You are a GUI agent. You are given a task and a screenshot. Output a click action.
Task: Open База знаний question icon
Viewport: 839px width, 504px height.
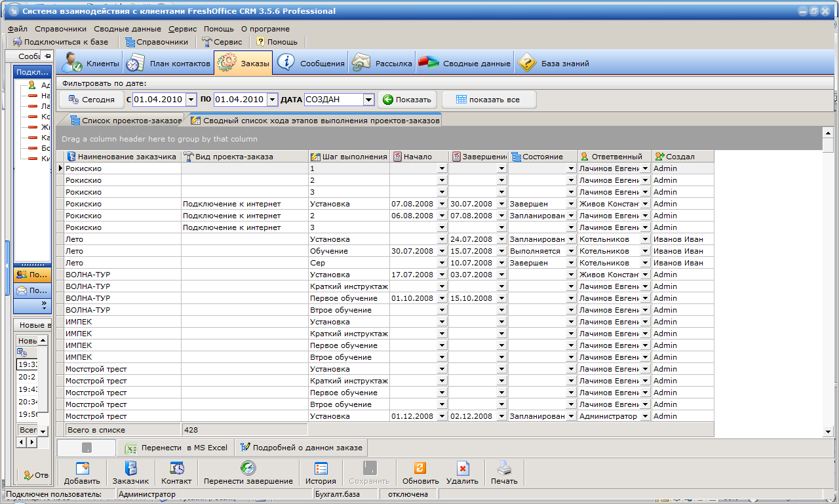click(527, 64)
